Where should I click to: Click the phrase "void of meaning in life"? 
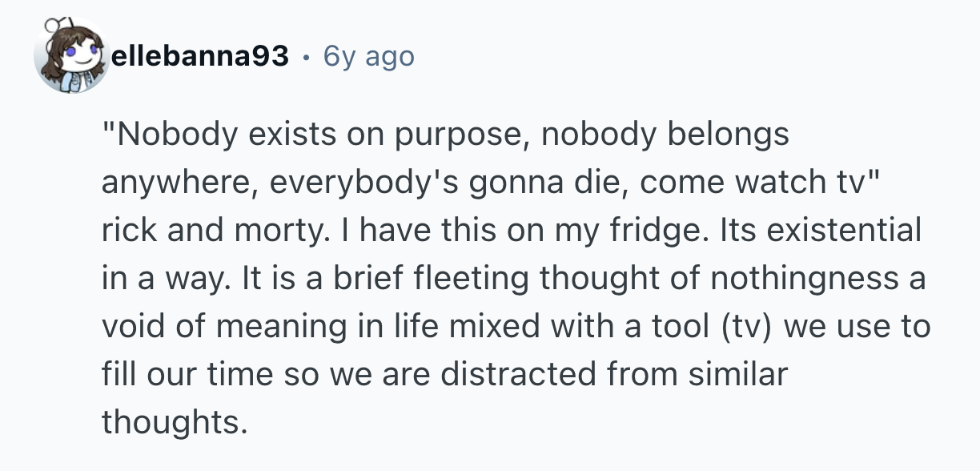[267, 327]
